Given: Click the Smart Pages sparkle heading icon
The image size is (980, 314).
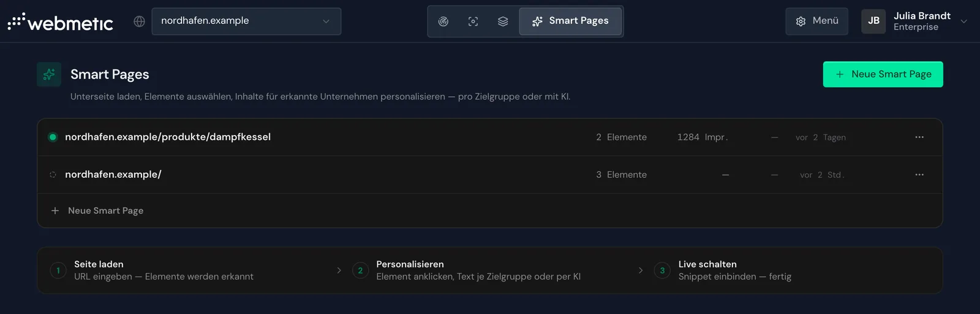Looking at the screenshot, I should (49, 74).
